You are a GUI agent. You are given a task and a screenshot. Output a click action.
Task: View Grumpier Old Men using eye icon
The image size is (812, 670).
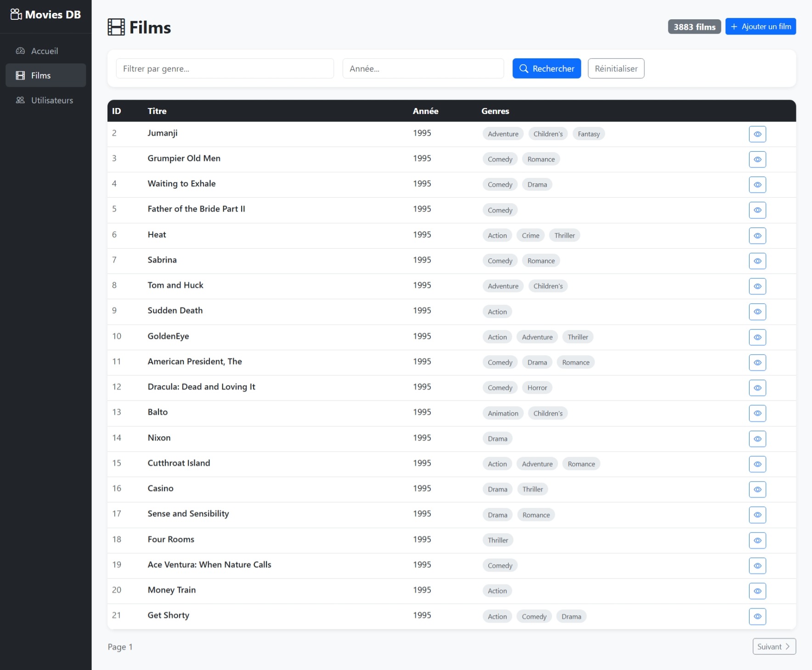[757, 159]
